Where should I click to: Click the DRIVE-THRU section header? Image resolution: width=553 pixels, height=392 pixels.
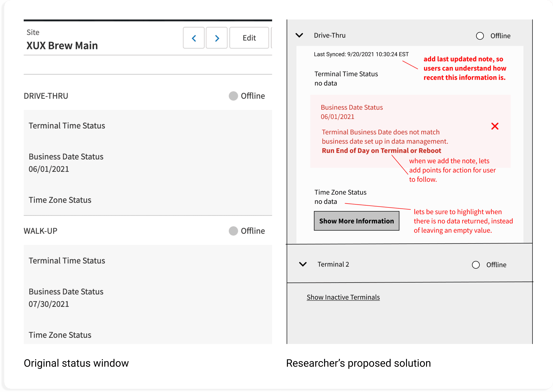pyautogui.click(x=46, y=96)
